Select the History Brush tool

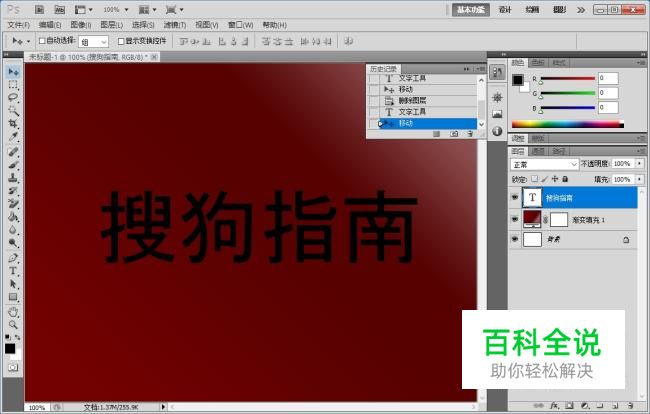13,191
